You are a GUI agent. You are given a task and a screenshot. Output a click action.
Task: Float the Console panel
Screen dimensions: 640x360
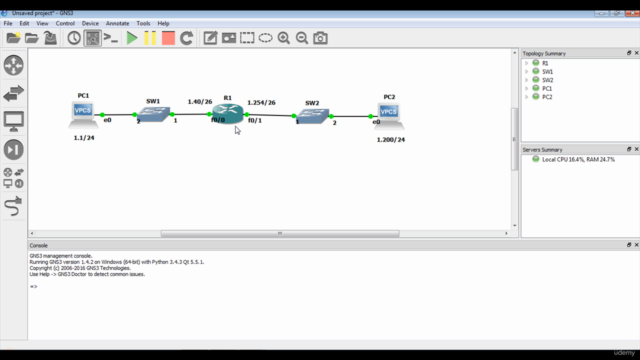point(629,245)
